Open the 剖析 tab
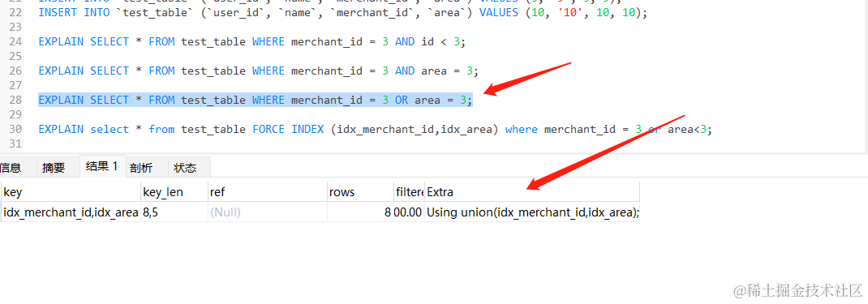 [141, 168]
